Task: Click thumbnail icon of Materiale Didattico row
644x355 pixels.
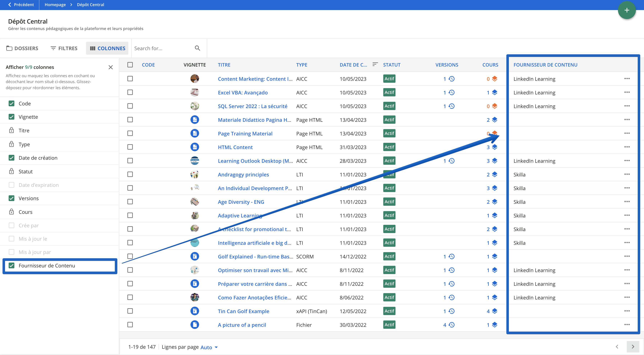Action: [195, 120]
